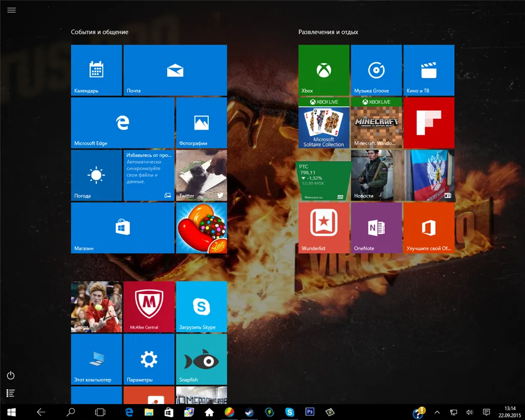
Task: Open the Параметры settings tile
Action: 149,359
